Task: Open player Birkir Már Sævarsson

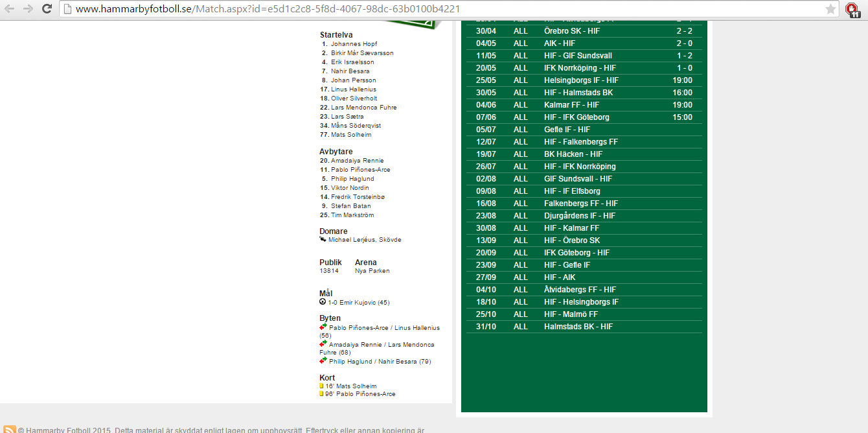Action: click(362, 53)
